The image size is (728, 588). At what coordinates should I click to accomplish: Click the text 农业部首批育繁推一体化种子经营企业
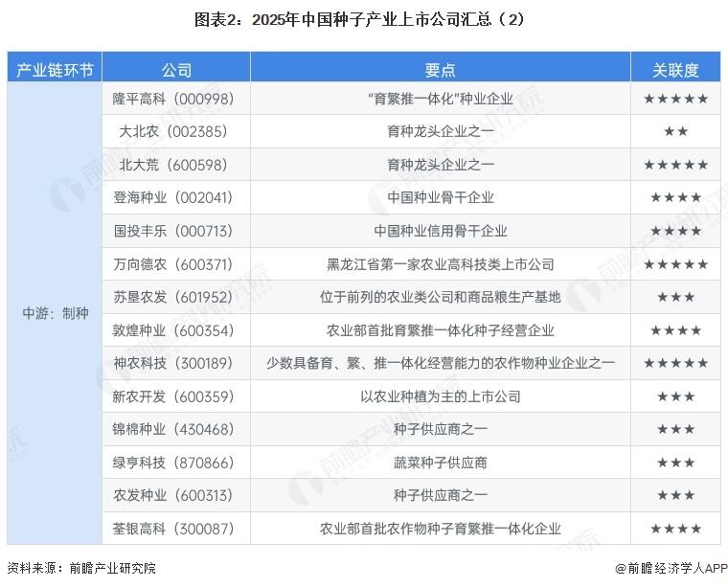[x=440, y=330]
